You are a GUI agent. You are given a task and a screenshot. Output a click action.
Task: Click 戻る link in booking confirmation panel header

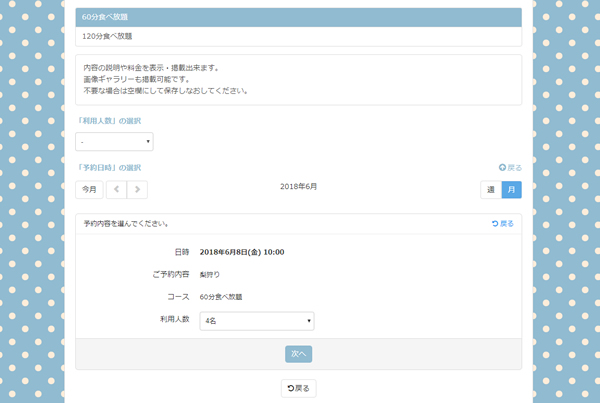[x=502, y=224]
